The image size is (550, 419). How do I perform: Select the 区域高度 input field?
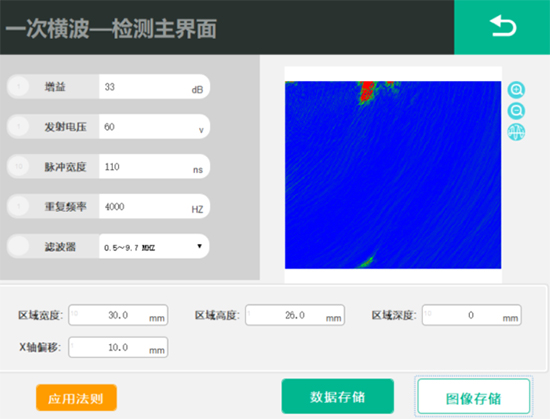(295, 315)
